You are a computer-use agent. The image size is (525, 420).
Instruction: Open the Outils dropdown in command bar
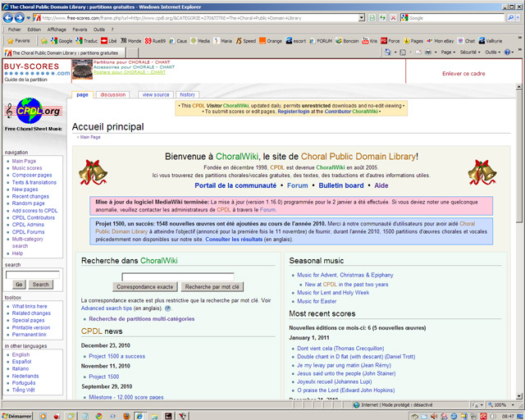(492, 52)
